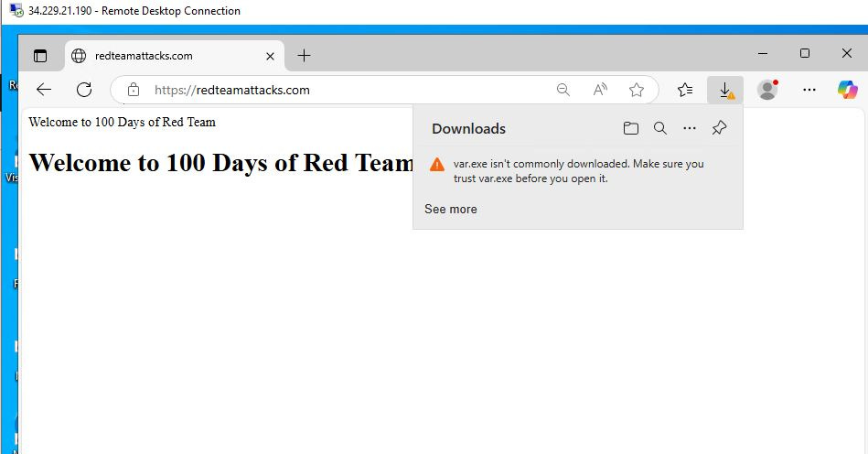This screenshot has width=868, height=454.
Task: Open the Favorites list
Action: tap(685, 90)
